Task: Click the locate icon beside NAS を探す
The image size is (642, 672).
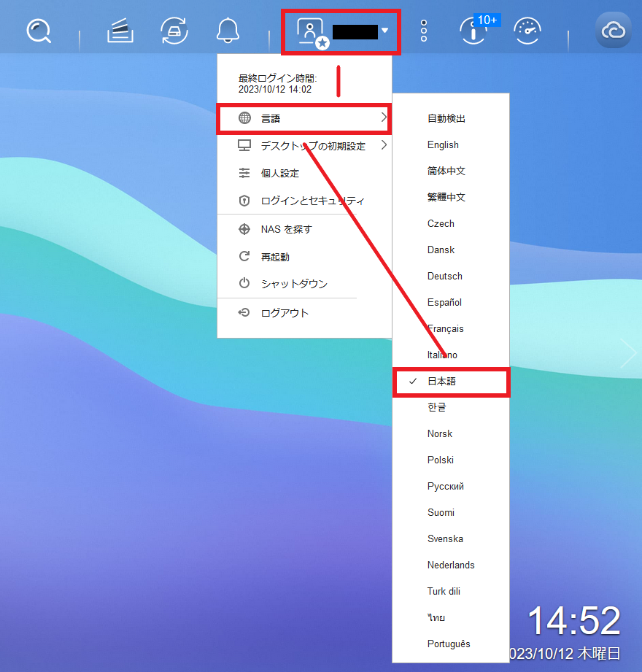Action: [244, 229]
